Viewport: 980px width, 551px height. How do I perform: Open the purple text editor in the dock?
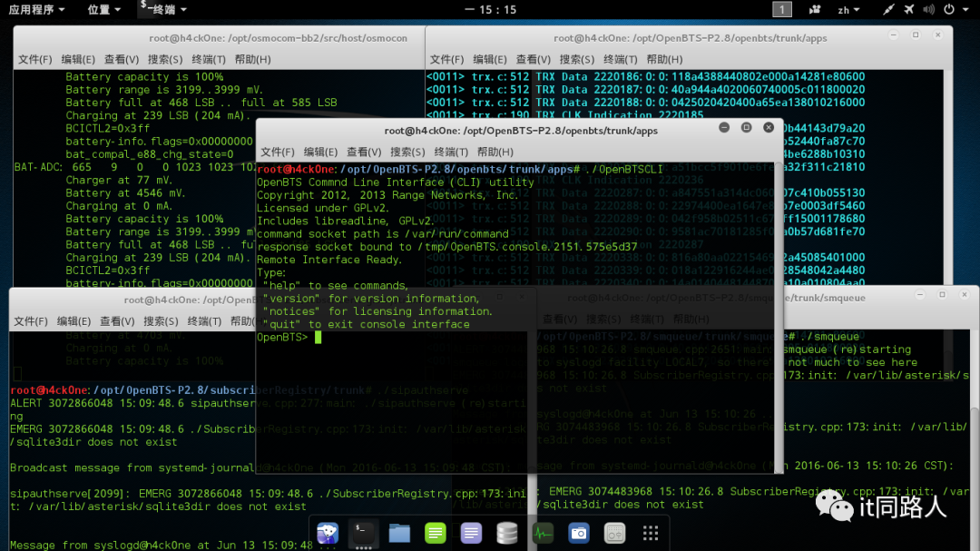[471, 534]
